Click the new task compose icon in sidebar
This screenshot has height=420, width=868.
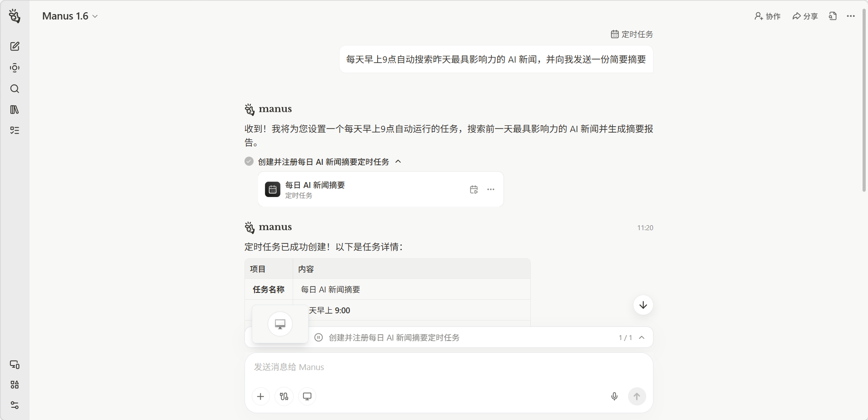click(x=15, y=46)
